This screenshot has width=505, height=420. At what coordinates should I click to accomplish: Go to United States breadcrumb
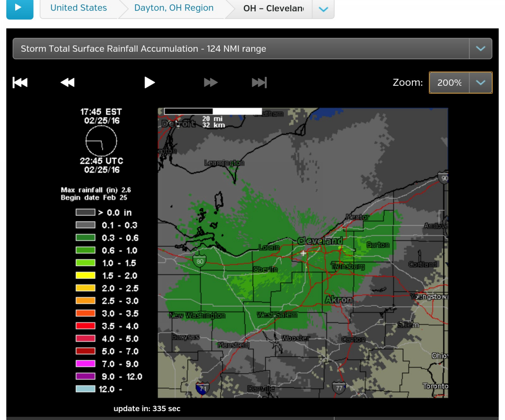coord(79,8)
